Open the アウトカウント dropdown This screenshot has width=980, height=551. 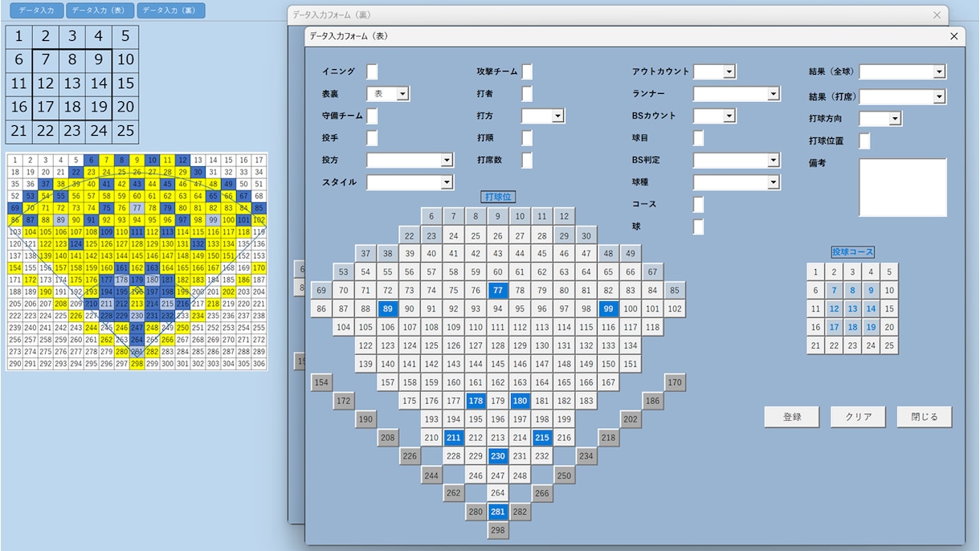729,71
